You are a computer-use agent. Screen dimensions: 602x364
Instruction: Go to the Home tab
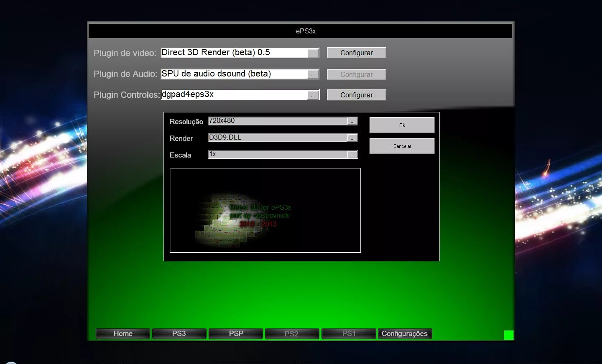click(x=123, y=333)
